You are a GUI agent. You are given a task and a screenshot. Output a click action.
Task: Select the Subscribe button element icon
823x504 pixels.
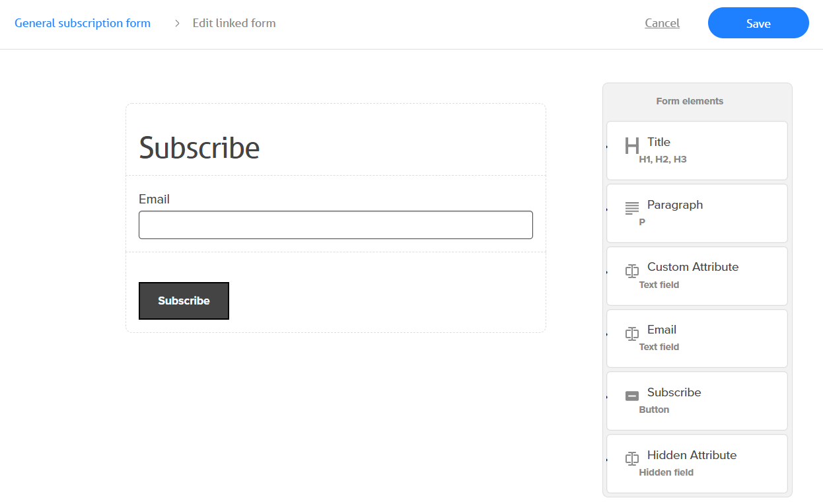coord(632,396)
